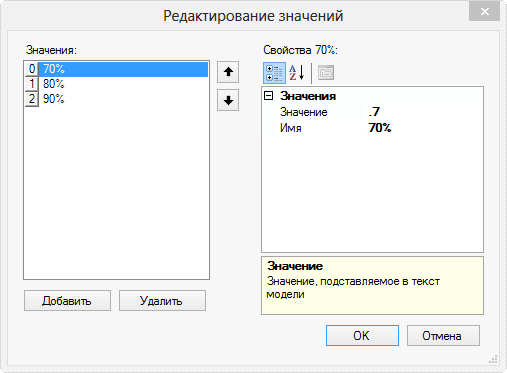The width and height of the screenshot is (507, 373).
Task: Click row index 2 header
Action: tap(32, 99)
